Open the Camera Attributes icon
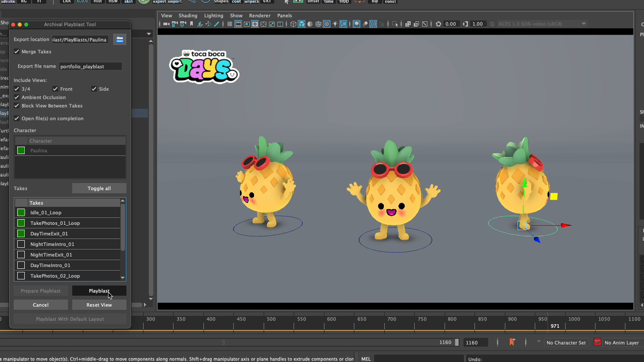The width and height of the screenshot is (644, 362). pos(183,24)
